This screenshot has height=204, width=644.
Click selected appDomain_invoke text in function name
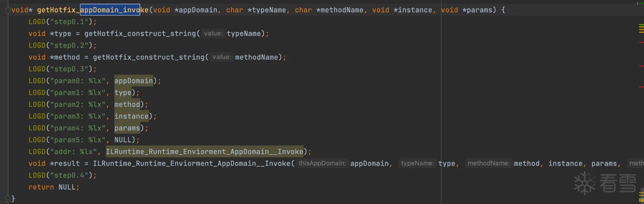click(x=110, y=10)
